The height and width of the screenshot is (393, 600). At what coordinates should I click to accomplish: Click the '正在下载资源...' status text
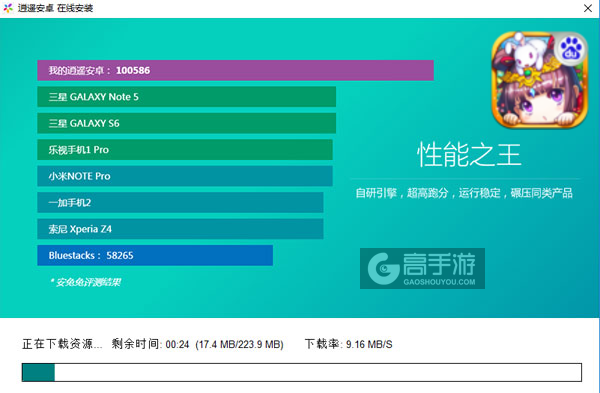tap(62, 344)
